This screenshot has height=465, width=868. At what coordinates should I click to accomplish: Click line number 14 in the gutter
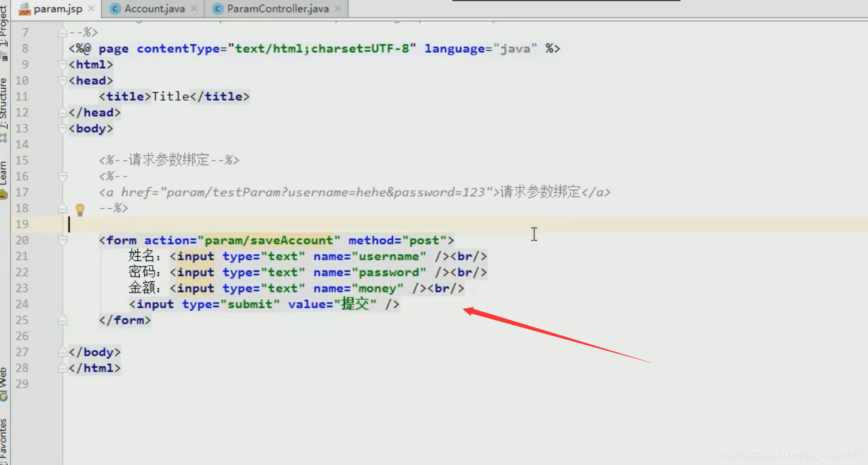coord(22,144)
